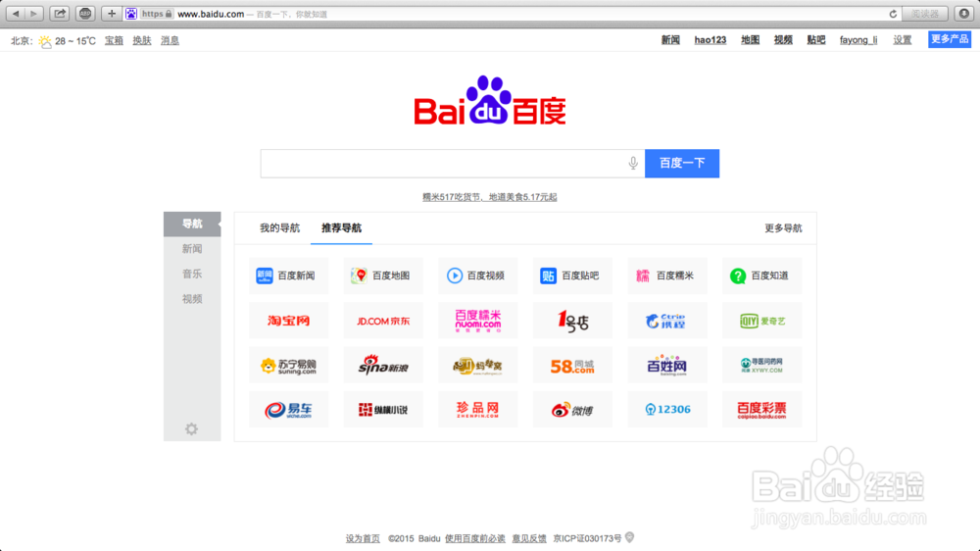Open 百度贴吧 tile

(572, 275)
